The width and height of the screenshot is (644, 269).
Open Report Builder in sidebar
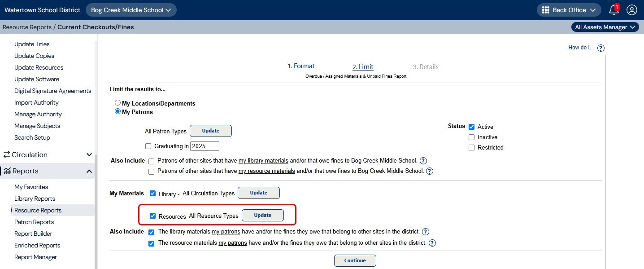pos(33,234)
